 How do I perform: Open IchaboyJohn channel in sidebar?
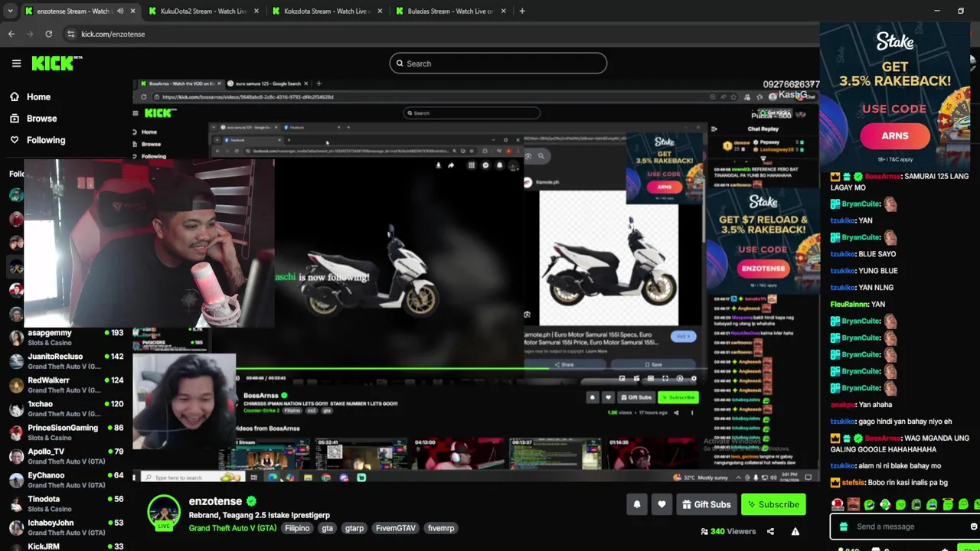66,527
